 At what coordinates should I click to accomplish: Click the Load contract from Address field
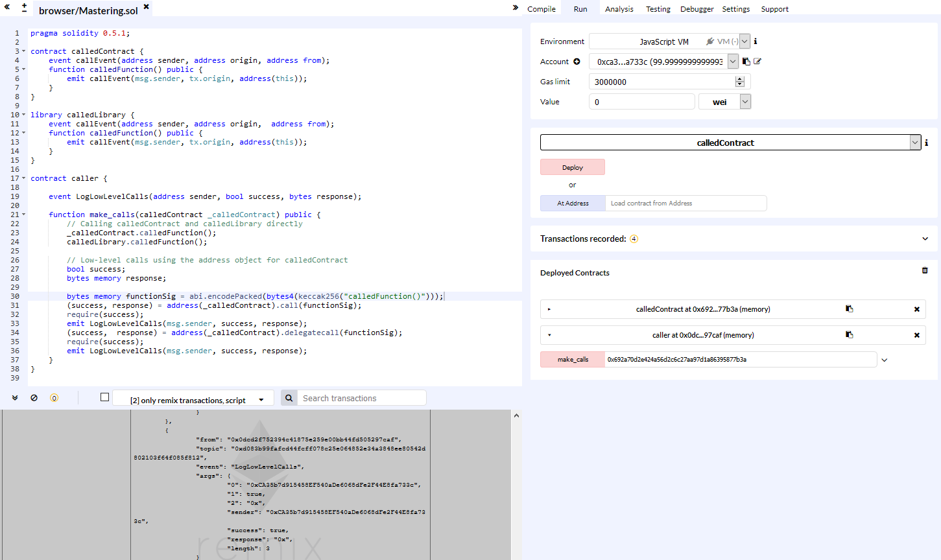[x=686, y=204]
